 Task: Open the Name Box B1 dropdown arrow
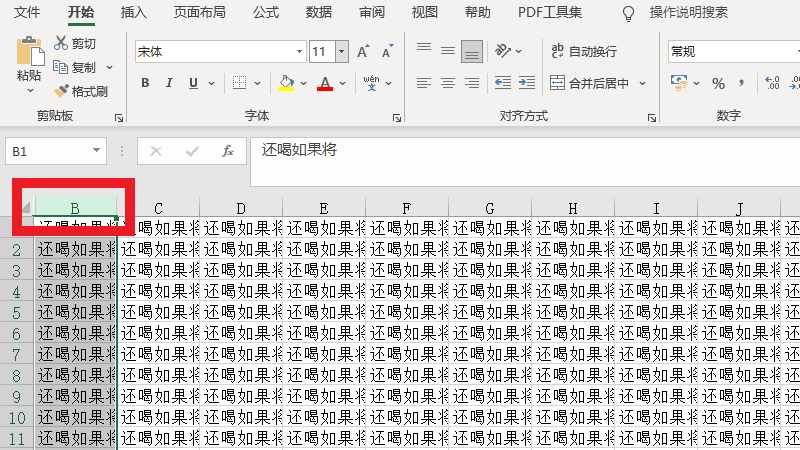tap(96, 151)
